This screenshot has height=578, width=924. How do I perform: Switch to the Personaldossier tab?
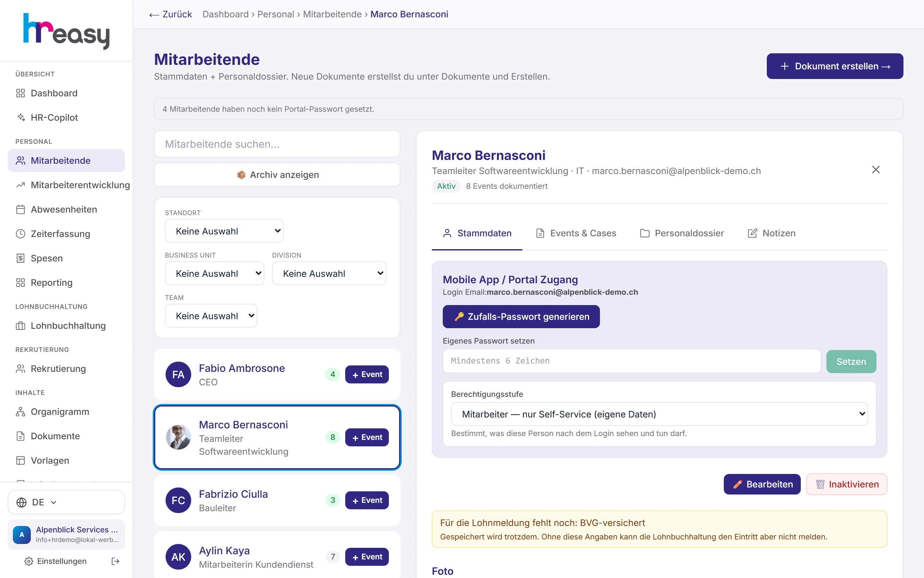(682, 233)
